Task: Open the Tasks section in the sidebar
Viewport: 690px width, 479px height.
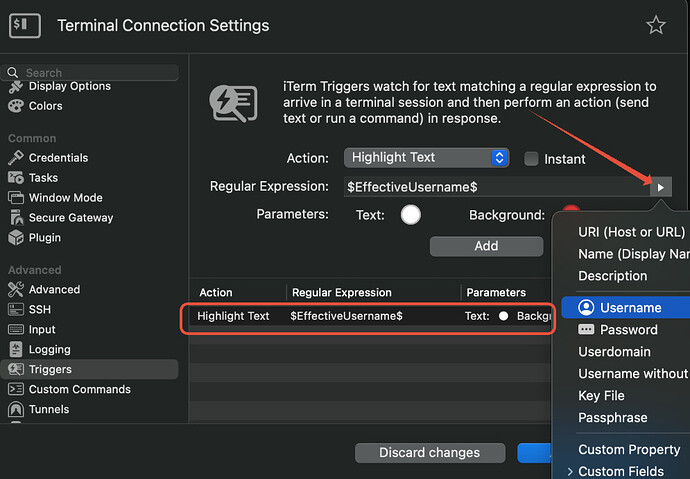Action: click(x=44, y=178)
